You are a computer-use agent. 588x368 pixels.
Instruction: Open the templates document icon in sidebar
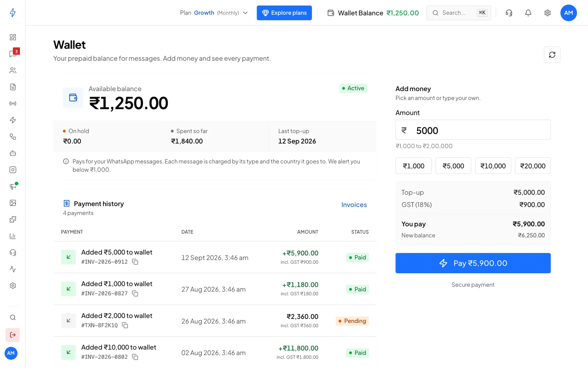click(x=13, y=87)
